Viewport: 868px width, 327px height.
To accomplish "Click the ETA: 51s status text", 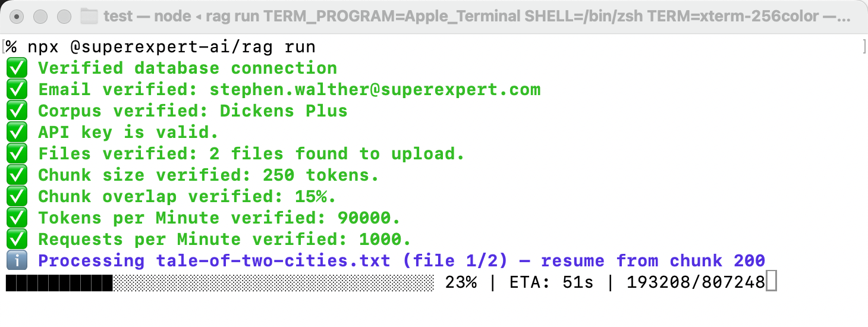I will [x=551, y=282].
